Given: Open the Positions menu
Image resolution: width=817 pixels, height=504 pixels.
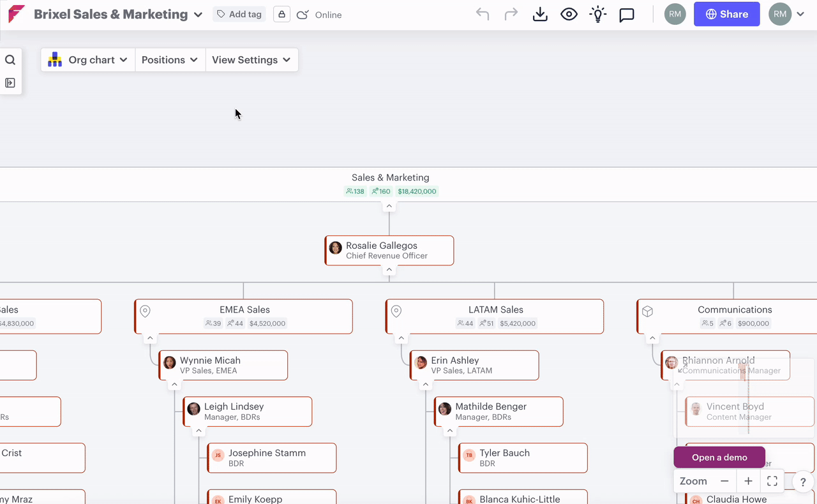Looking at the screenshot, I should pyautogui.click(x=170, y=60).
